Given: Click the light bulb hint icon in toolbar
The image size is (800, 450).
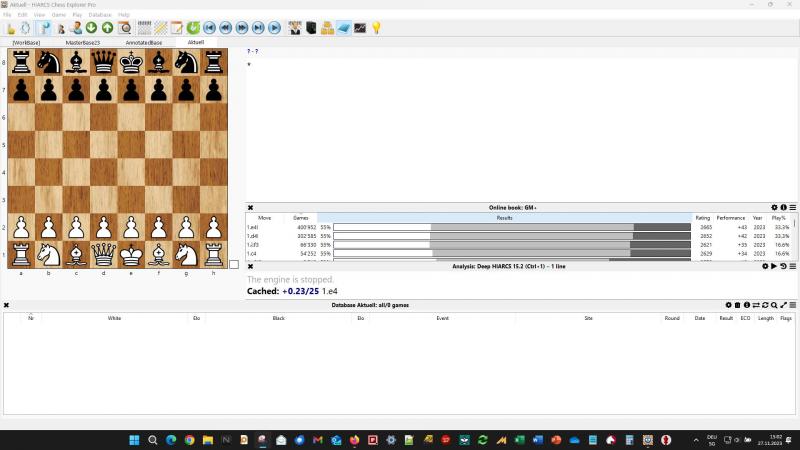Looking at the screenshot, I should click(x=377, y=28).
